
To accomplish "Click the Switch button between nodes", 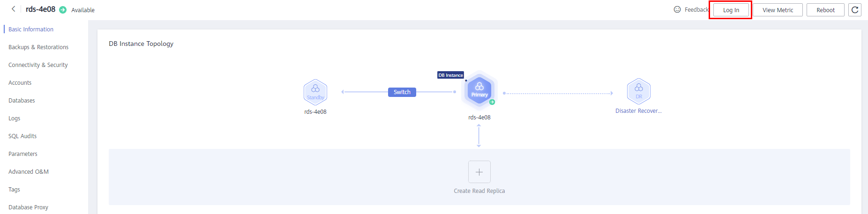I will tap(402, 92).
